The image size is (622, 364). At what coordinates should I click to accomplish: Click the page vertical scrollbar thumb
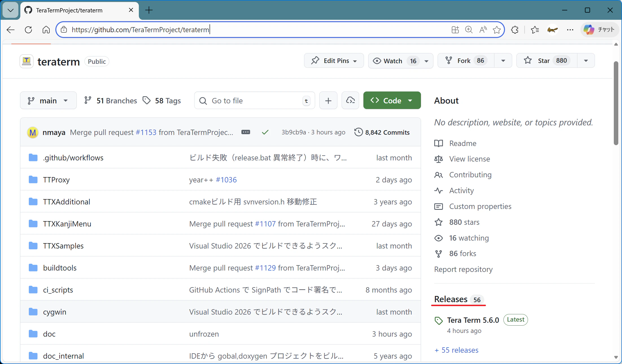point(616,103)
